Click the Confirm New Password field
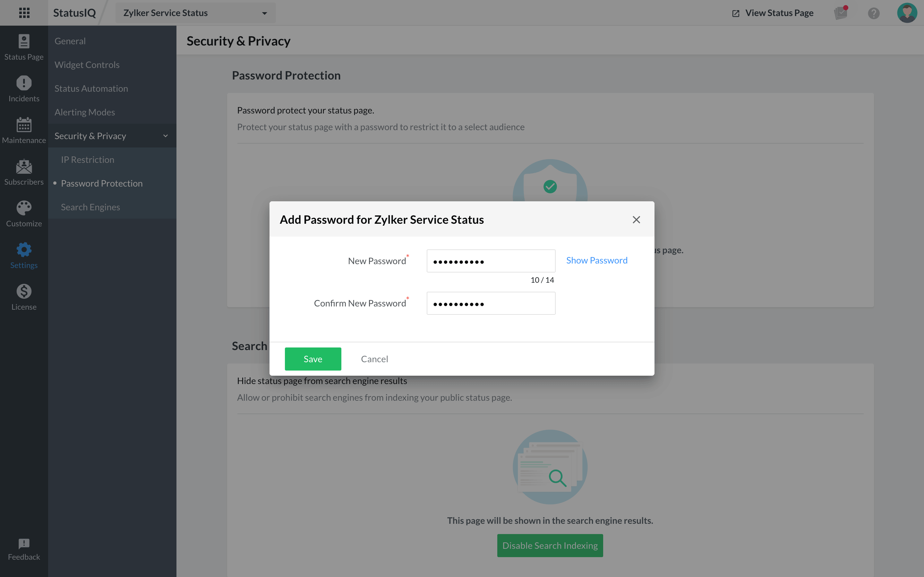The width and height of the screenshot is (924, 577). point(491,303)
